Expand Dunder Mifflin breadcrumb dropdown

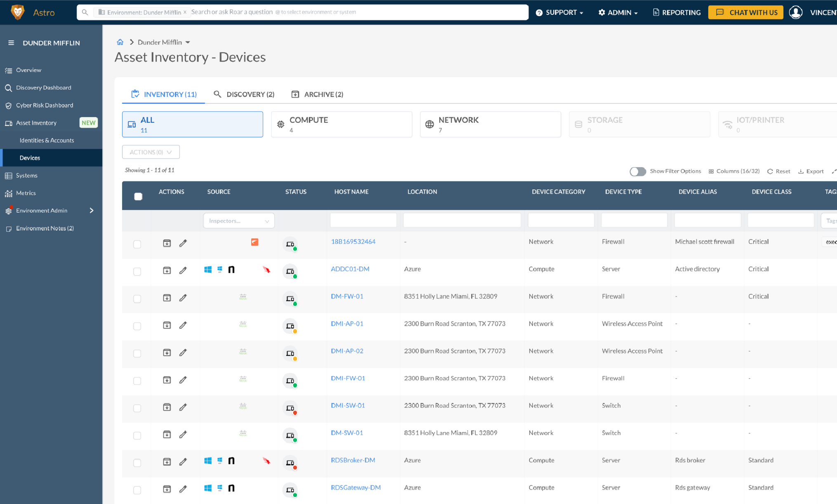tap(188, 42)
